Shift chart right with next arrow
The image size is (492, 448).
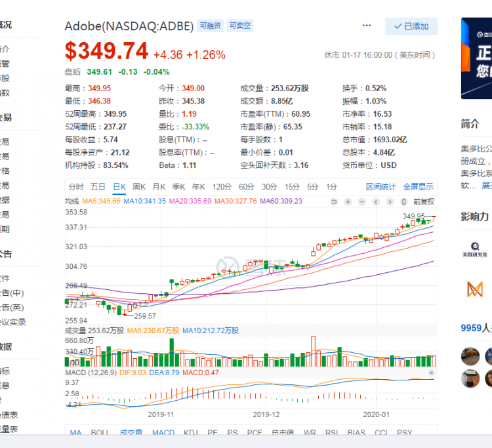pyautogui.click(x=390, y=202)
